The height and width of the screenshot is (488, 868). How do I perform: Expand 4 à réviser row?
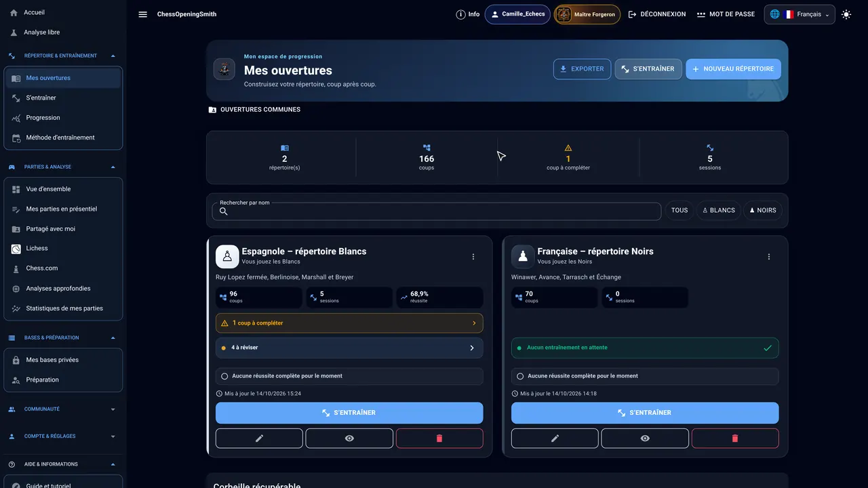point(349,348)
